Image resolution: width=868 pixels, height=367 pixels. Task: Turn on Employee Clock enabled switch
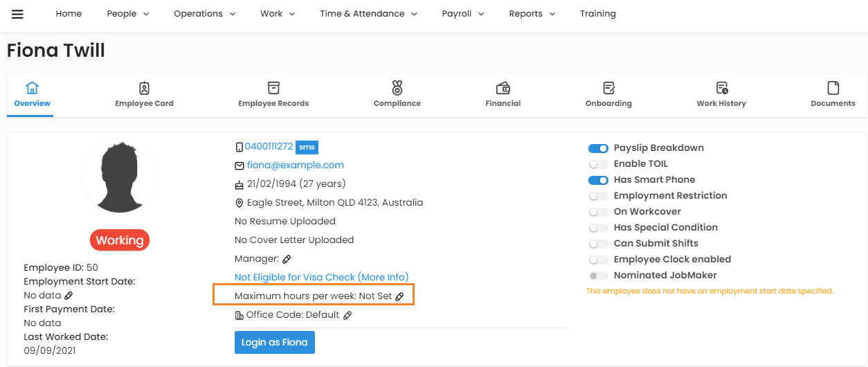pos(598,260)
